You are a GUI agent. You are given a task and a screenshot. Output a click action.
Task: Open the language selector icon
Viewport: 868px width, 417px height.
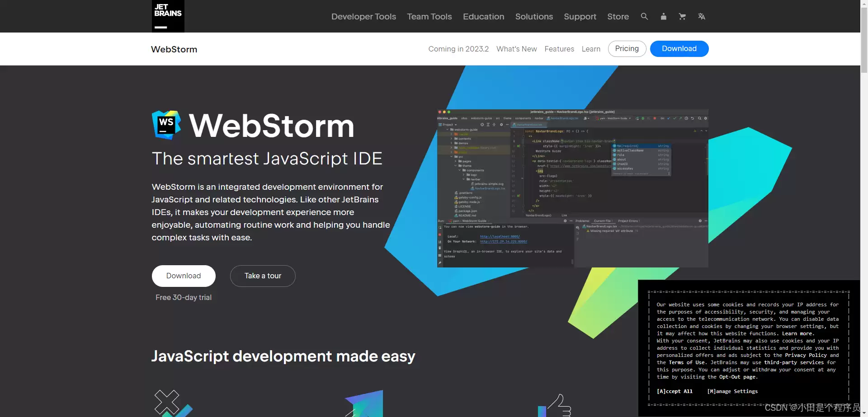click(x=701, y=16)
